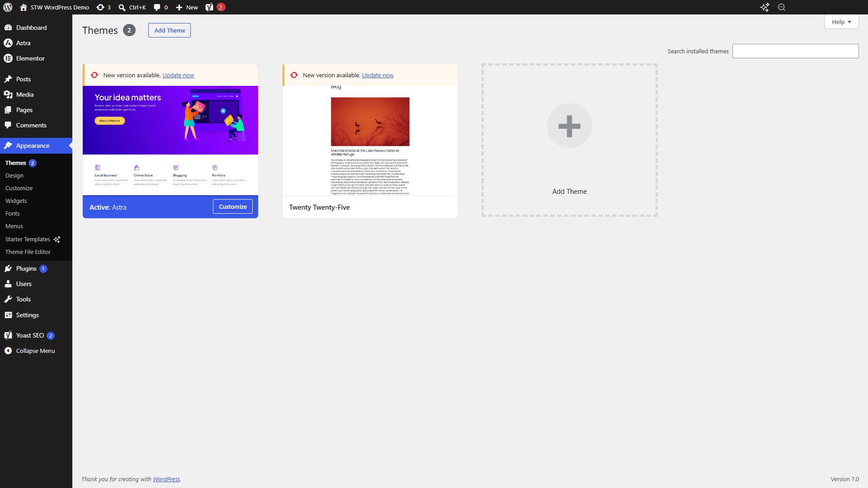The height and width of the screenshot is (488, 868).
Task: Click the Themes submenu badge showing 2
Action: tap(33, 163)
